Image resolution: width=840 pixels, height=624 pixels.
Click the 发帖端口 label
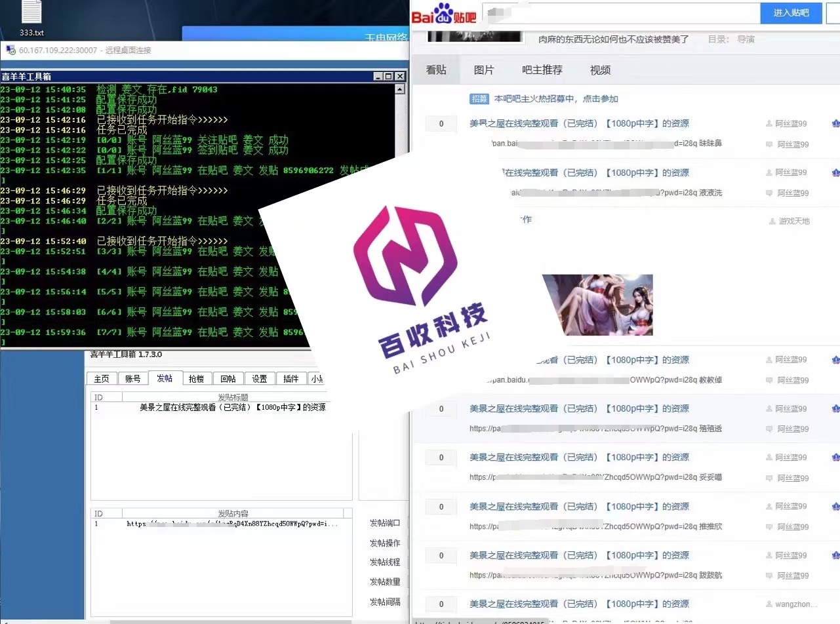tap(385, 523)
